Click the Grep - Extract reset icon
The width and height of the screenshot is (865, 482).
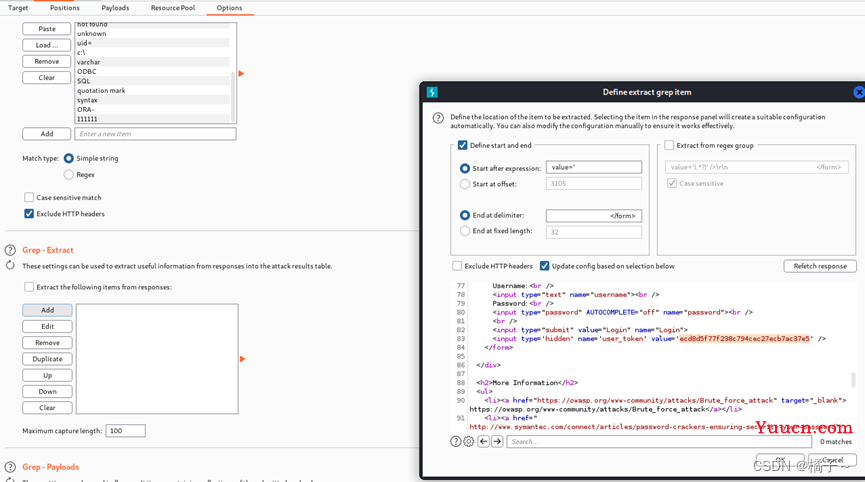pos(10,265)
